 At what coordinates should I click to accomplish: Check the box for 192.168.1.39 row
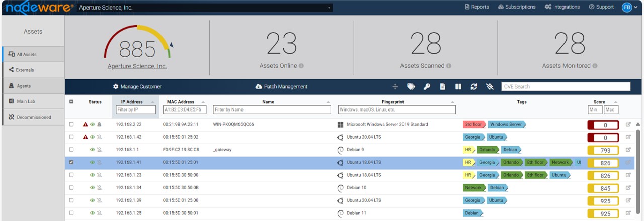pyautogui.click(x=71, y=200)
